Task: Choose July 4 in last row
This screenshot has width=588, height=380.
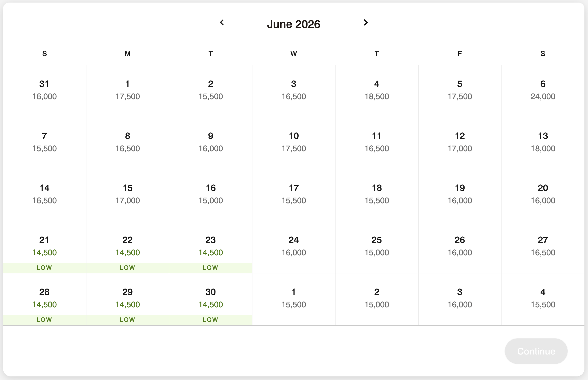Action: click(x=543, y=298)
